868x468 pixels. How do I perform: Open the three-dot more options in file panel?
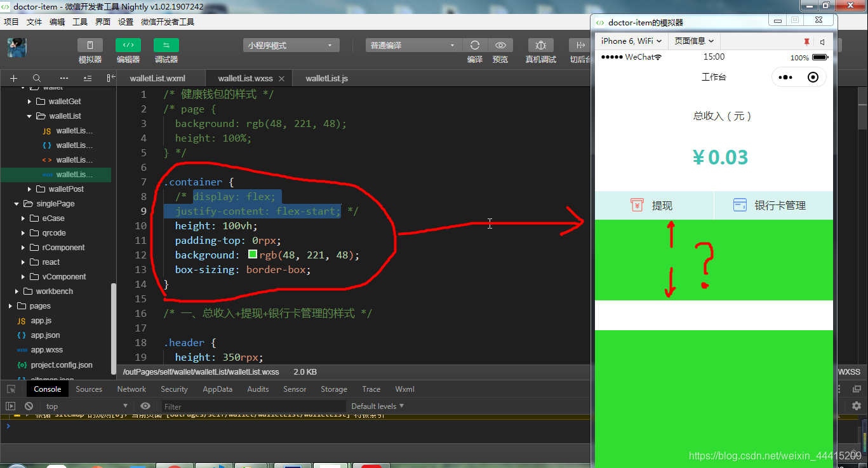[63, 78]
